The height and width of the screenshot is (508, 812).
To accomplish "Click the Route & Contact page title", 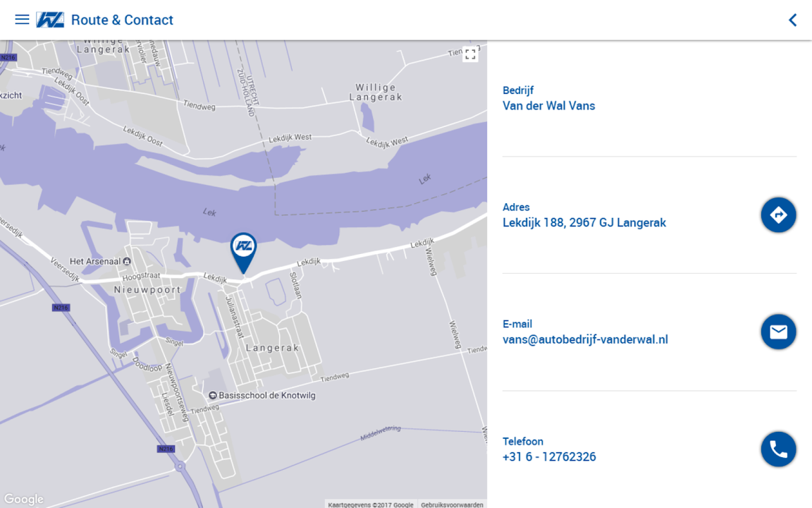I will (122, 20).
